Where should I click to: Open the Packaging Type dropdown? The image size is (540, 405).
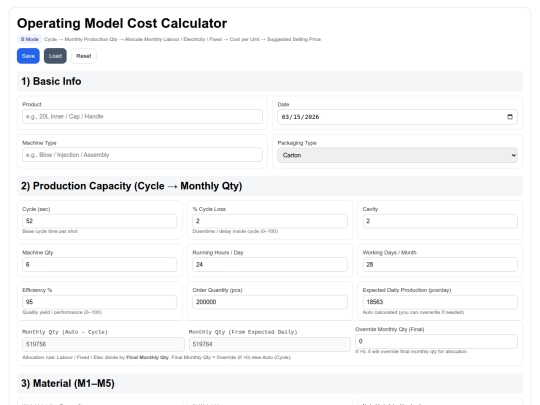(397, 155)
